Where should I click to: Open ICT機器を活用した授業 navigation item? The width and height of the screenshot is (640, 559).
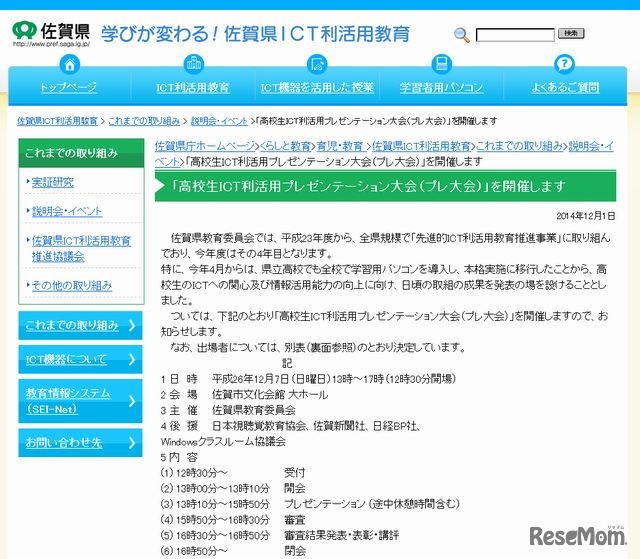coord(317,87)
